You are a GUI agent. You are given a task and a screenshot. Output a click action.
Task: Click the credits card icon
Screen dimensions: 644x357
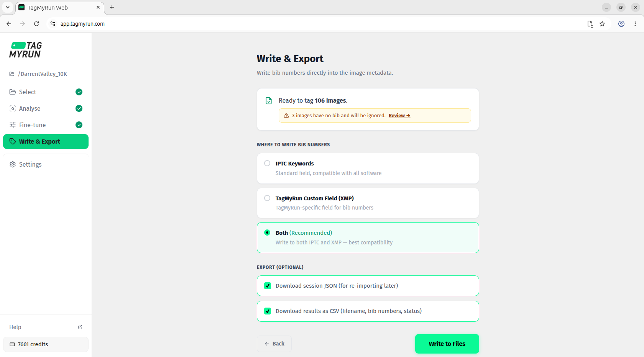point(12,344)
